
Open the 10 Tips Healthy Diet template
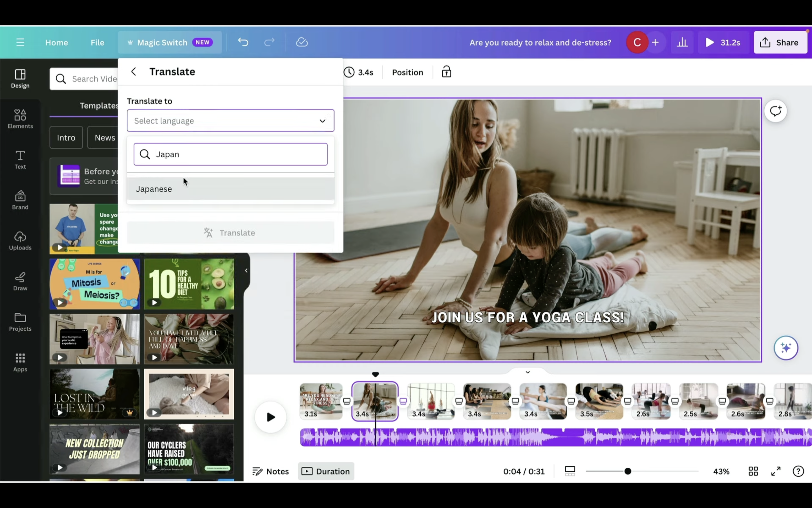coord(189,284)
